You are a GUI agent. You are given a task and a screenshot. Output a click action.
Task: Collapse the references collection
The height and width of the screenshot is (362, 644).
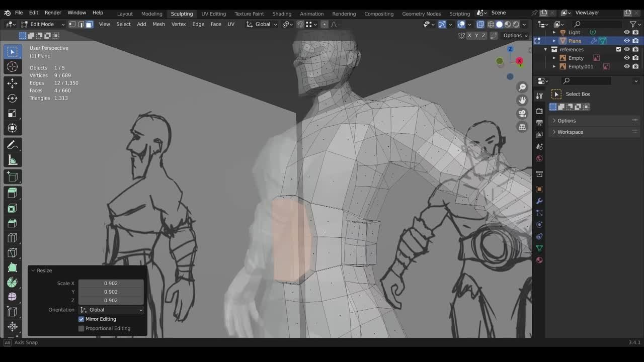pyautogui.click(x=545, y=49)
